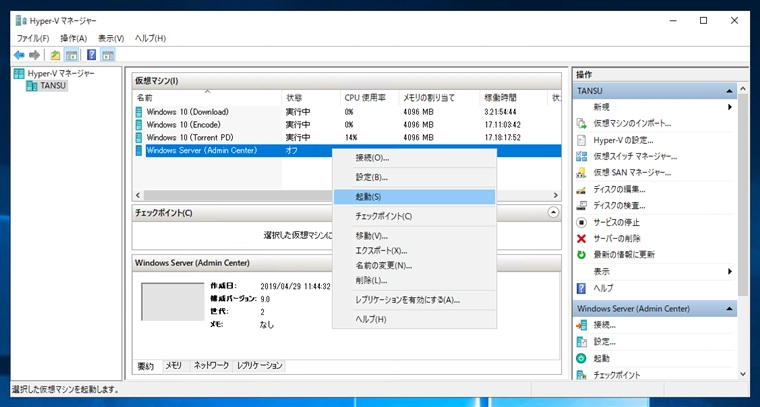Screen dimensions: 760x407
Task: Switch to the 要約 tab
Action: coord(146,366)
